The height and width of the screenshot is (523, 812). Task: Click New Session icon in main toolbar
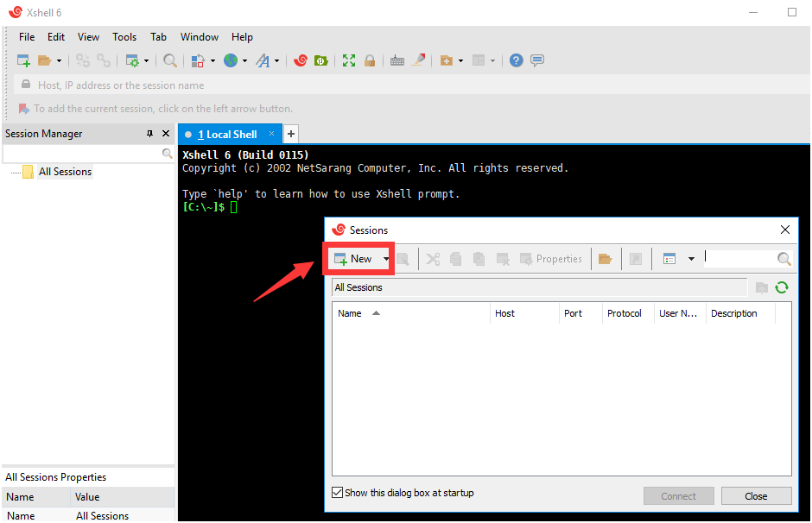[x=23, y=60]
